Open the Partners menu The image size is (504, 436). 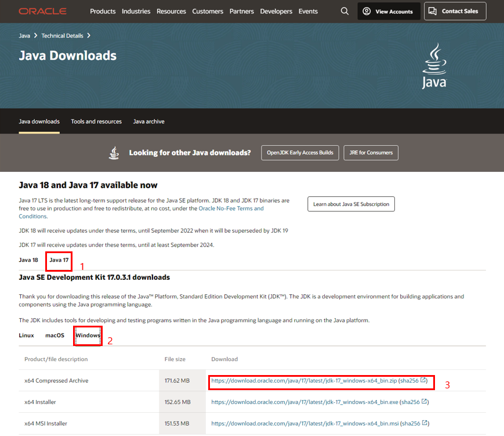pyautogui.click(x=242, y=11)
